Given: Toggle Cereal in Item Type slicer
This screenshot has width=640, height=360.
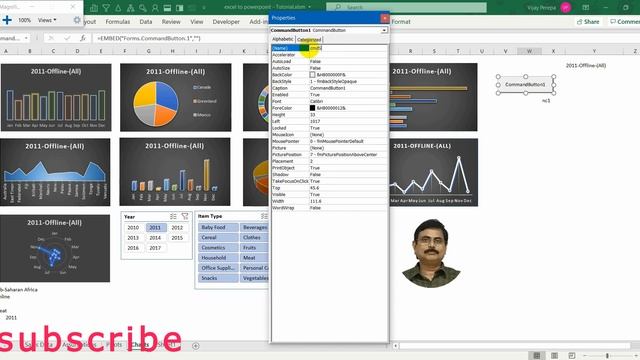Looking at the screenshot, I should click(x=218, y=237).
